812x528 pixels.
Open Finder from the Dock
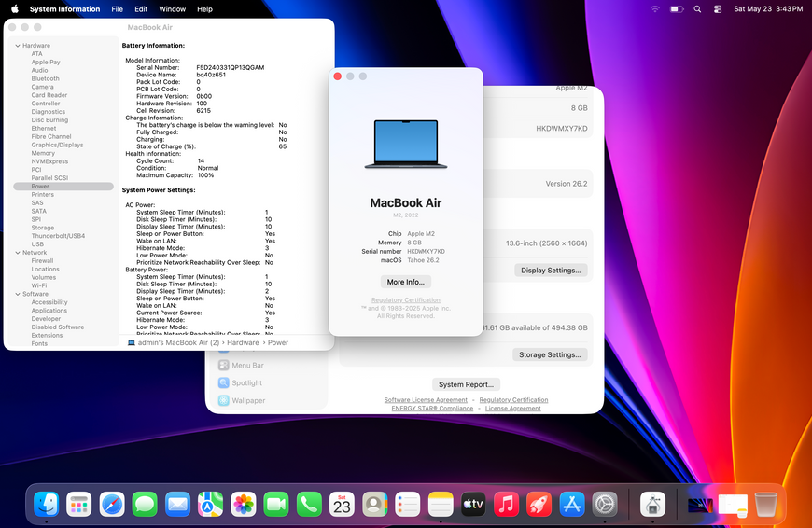pyautogui.click(x=46, y=504)
